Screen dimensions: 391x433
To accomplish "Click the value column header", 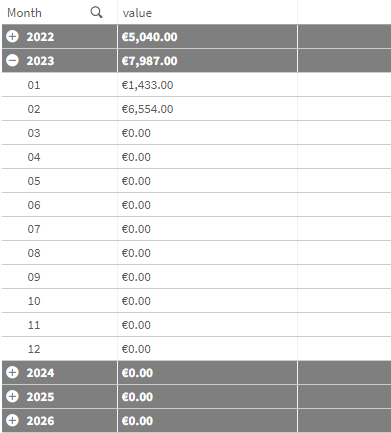I will 137,13.
